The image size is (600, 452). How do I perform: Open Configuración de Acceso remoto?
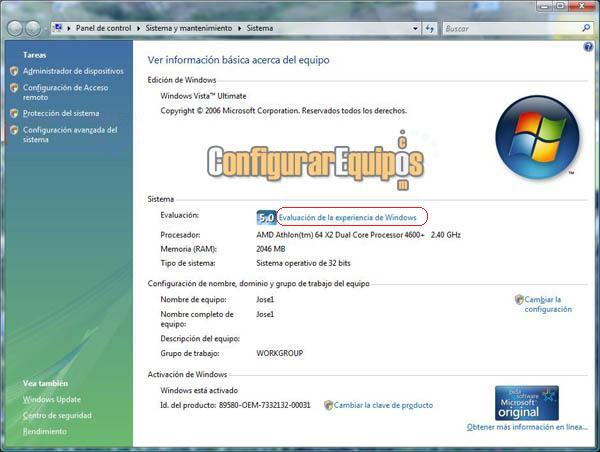[x=65, y=92]
